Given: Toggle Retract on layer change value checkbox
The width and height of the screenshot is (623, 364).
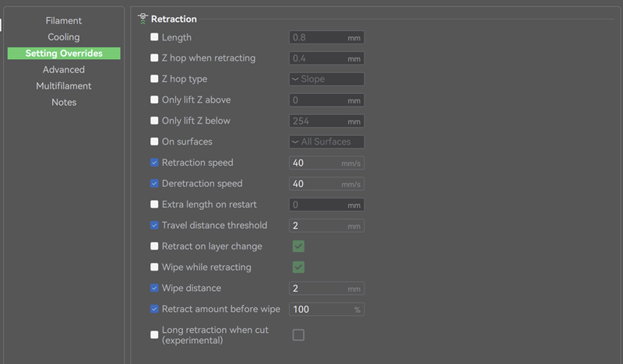Looking at the screenshot, I should click(298, 247).
